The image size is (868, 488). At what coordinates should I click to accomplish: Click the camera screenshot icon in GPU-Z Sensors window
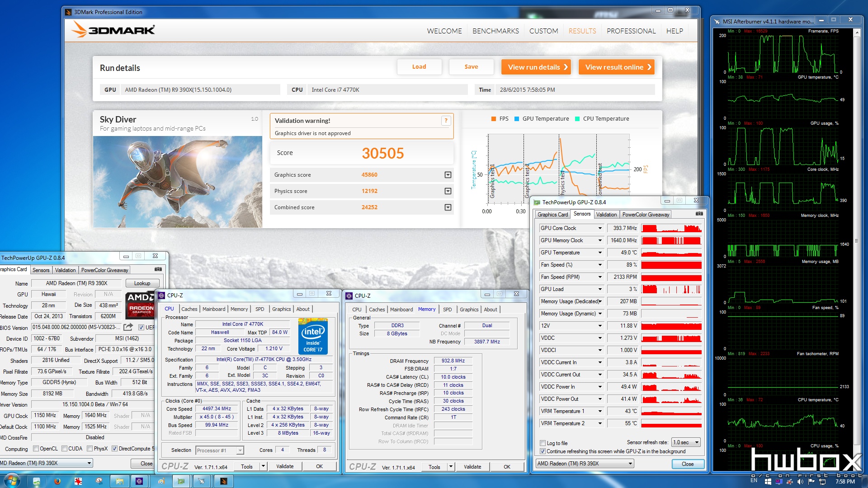(x=699, y=214)
